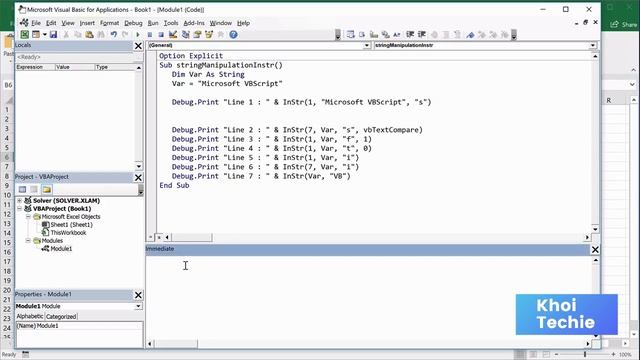Click the Paste toolbar icon

pos(89,35)
